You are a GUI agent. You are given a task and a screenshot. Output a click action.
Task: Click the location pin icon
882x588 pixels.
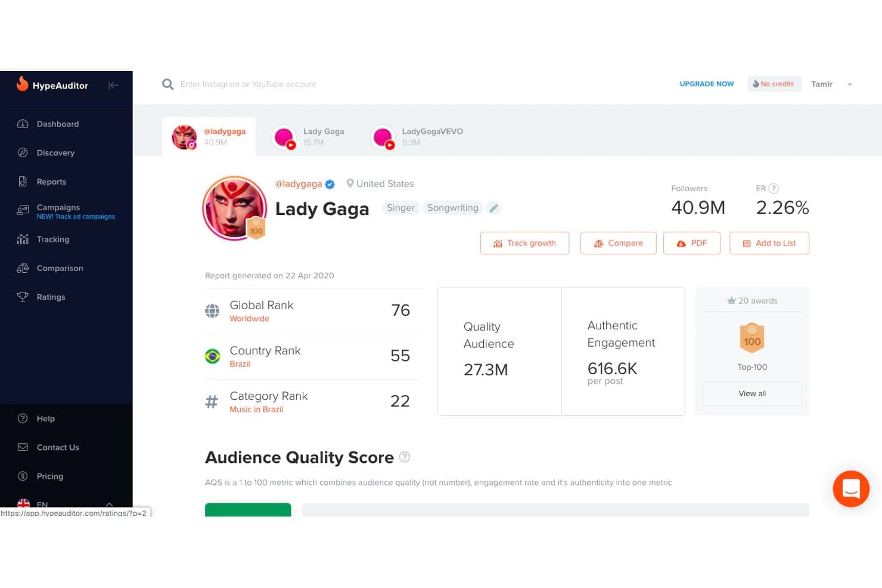tap(350, 183)
